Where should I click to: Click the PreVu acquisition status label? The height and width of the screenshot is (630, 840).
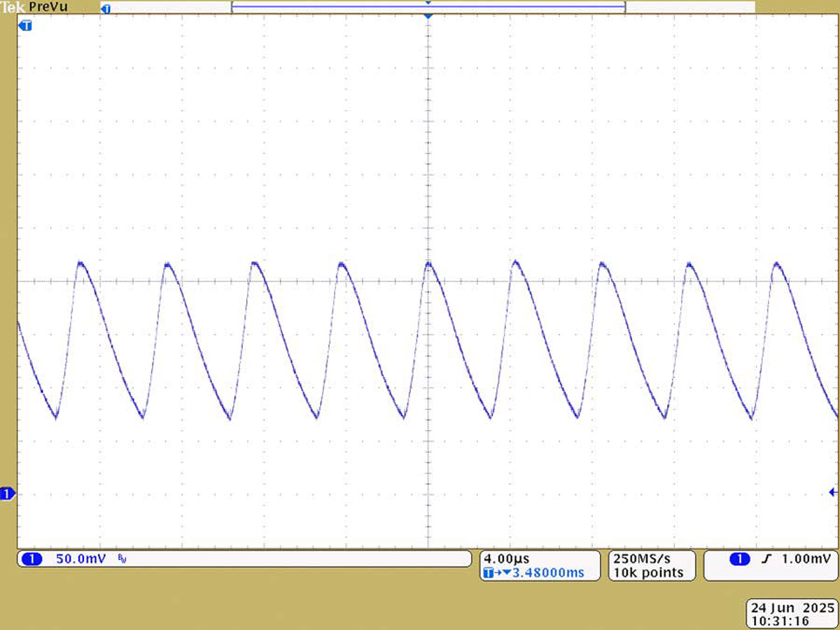47,6
